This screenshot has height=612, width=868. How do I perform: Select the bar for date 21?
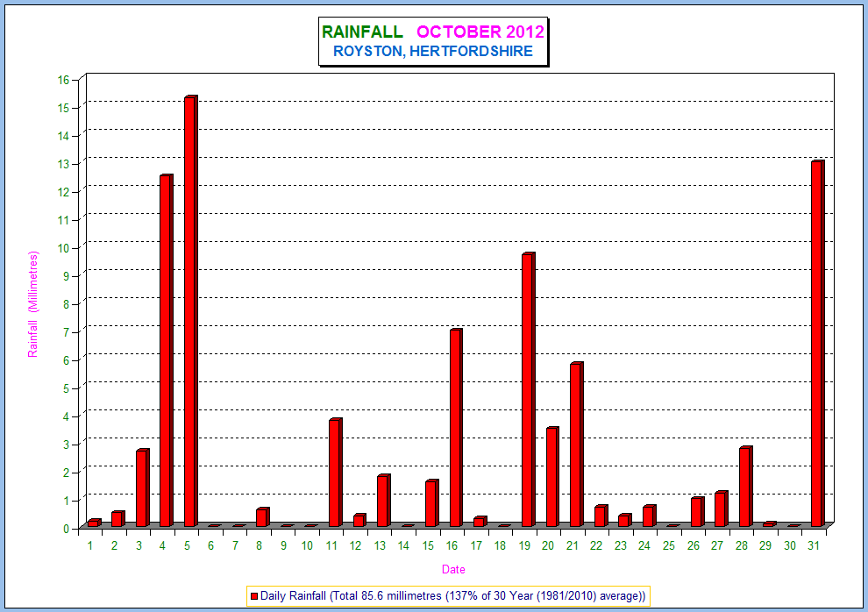pos(576,445)
